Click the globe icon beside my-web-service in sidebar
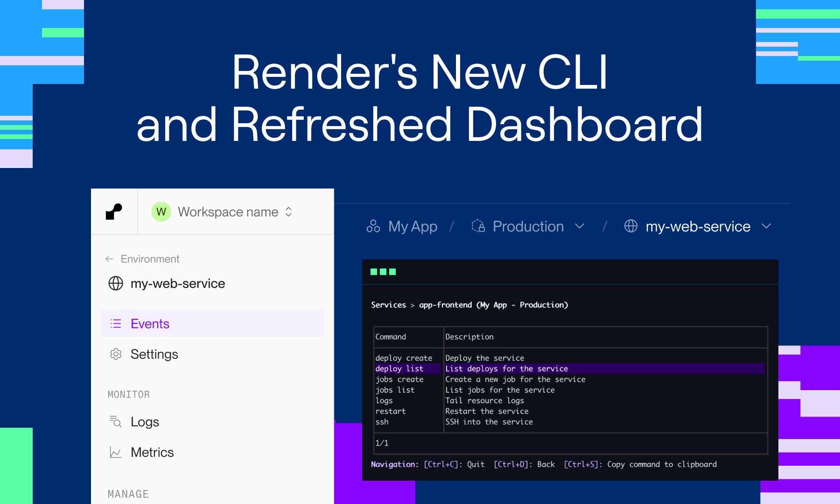Screen dimensions: 840x504 (116, 283)
